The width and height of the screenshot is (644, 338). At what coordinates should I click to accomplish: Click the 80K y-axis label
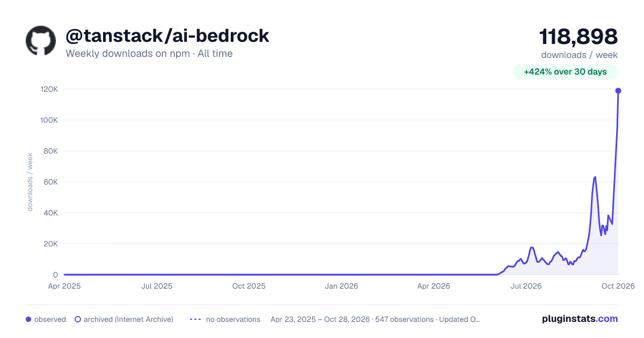tap(51, 151)
